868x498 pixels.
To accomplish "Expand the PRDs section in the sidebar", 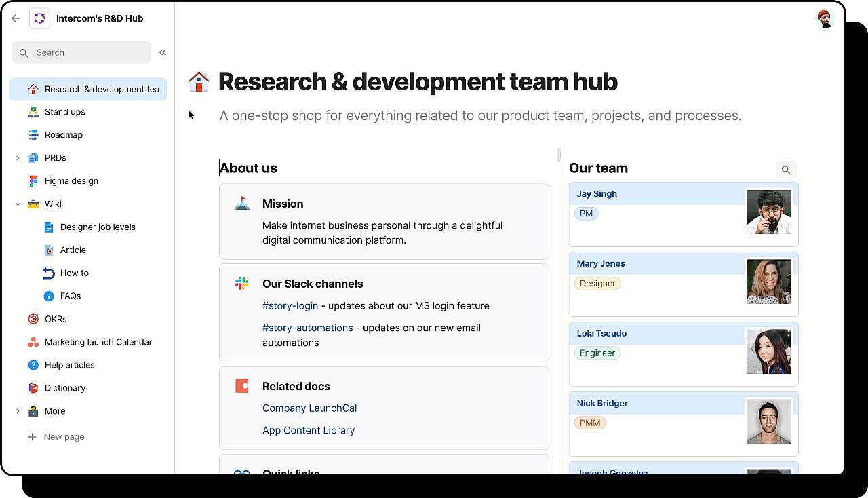I will coord(18,157).
